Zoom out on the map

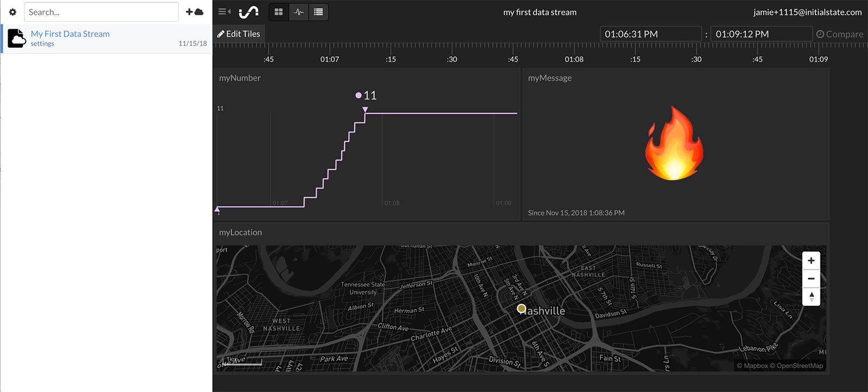(x=811, y=279)
